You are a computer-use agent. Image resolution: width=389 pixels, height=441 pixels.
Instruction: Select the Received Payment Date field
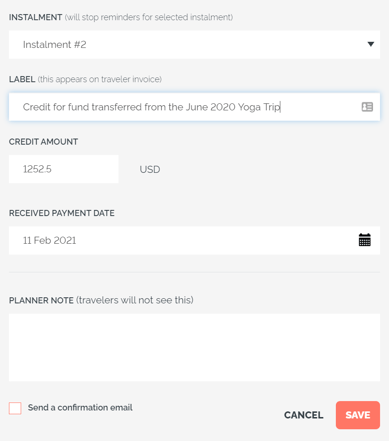pyautogui.click(x=194, y=240)
